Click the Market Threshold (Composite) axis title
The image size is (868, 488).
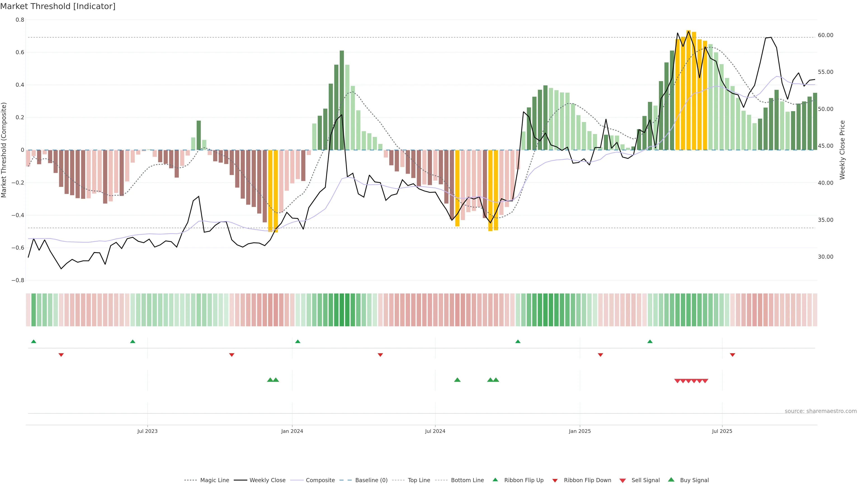coord(4,150)
